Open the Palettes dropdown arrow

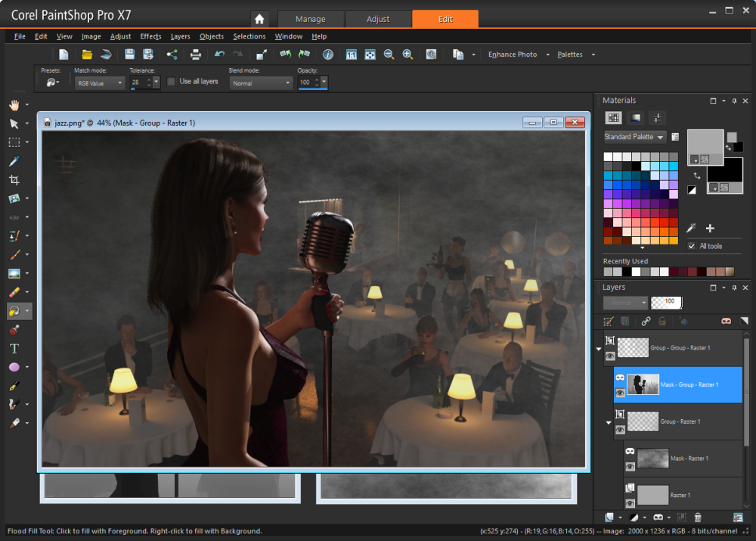[593, 54]
